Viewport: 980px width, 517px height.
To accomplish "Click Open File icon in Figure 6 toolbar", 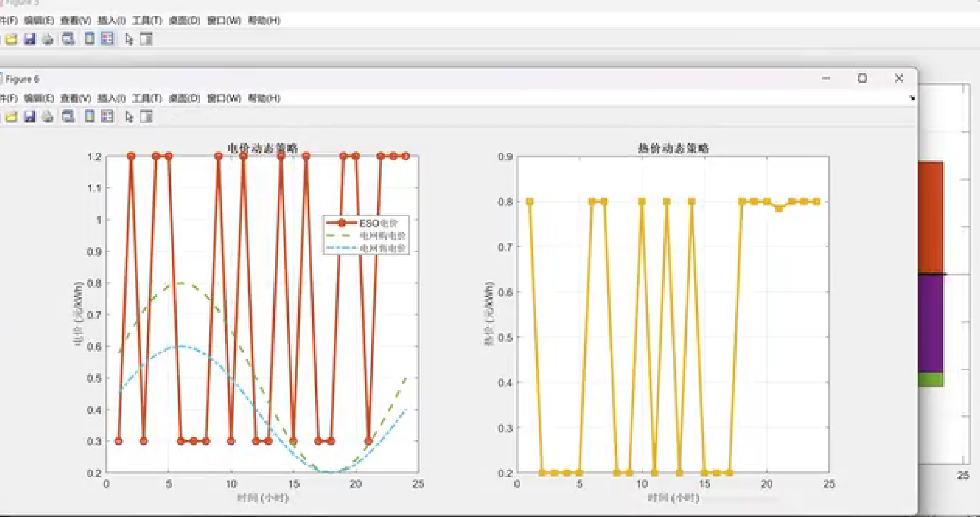I will [x=11, y=117].
